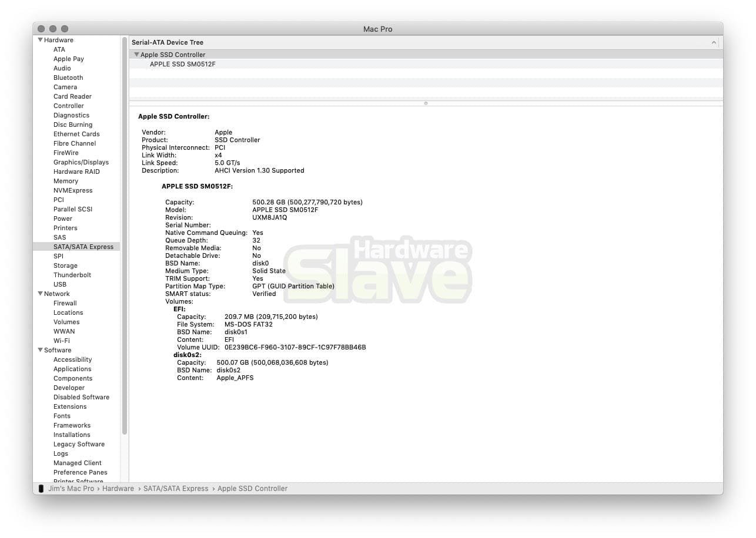Open Thunderbolt information
This screenshot has height=538, width=756.
pyautogui.click(x=72, y=275)
